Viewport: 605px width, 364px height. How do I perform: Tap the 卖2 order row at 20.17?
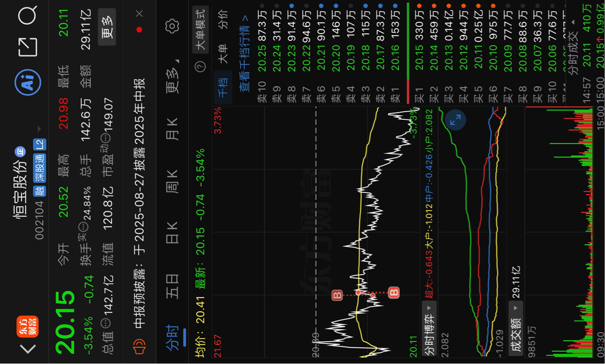(x=381, y=53)
